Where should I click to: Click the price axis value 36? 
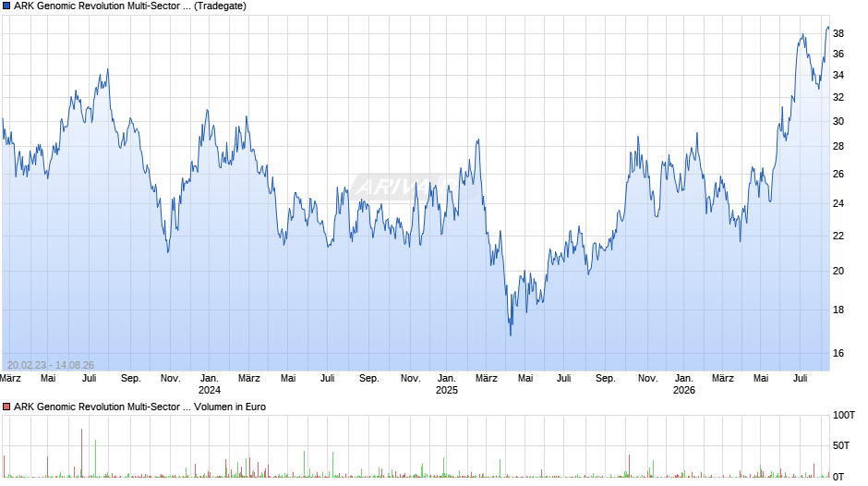(x=838, y=55)
